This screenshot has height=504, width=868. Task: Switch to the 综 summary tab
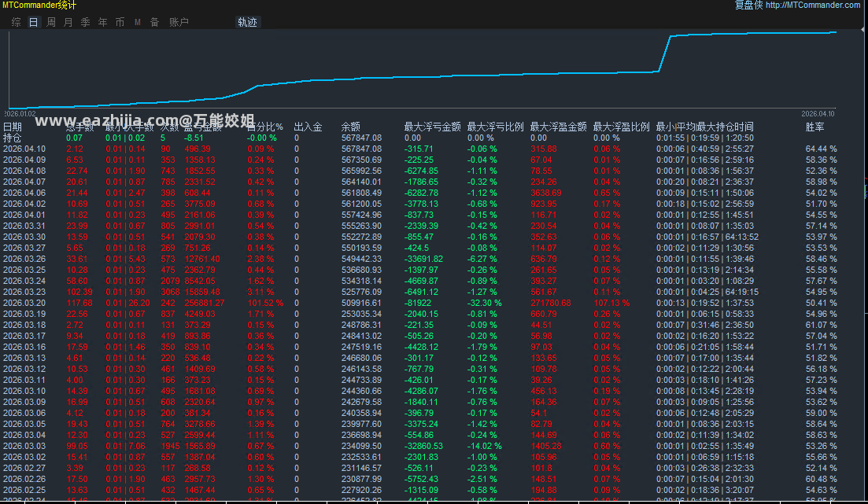click(x=16, y=22)
